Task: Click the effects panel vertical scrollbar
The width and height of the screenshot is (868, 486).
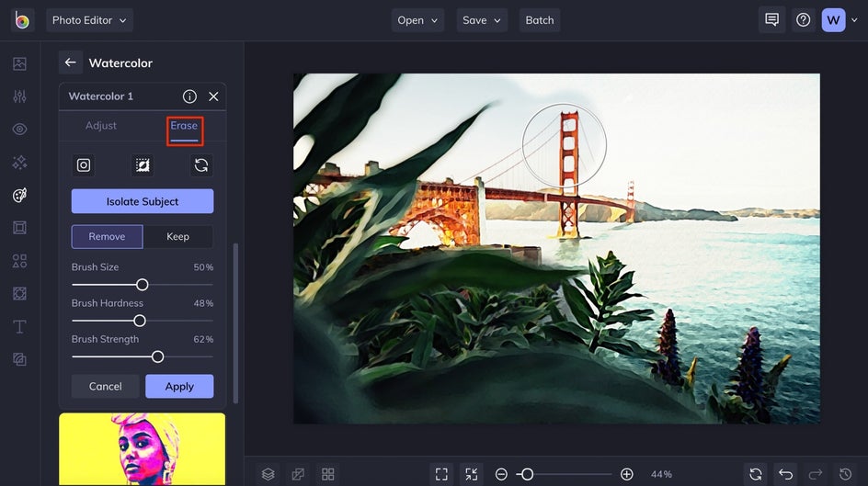Action: 235,323
